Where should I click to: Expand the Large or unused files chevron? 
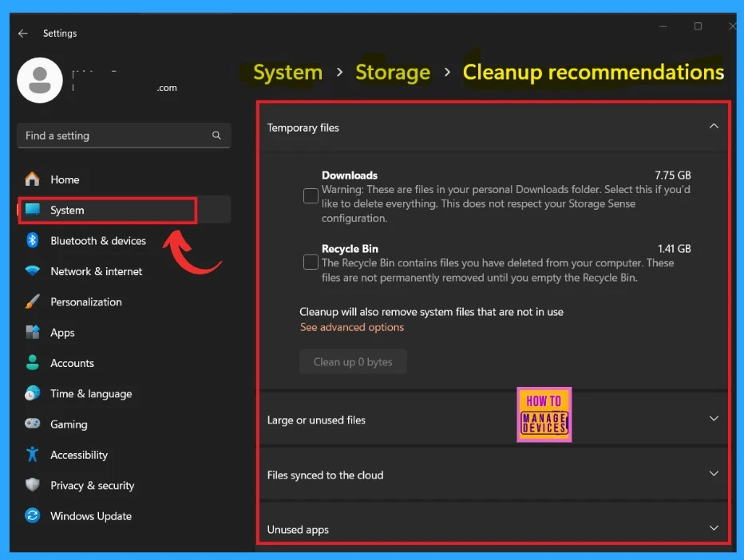[714, 419]
